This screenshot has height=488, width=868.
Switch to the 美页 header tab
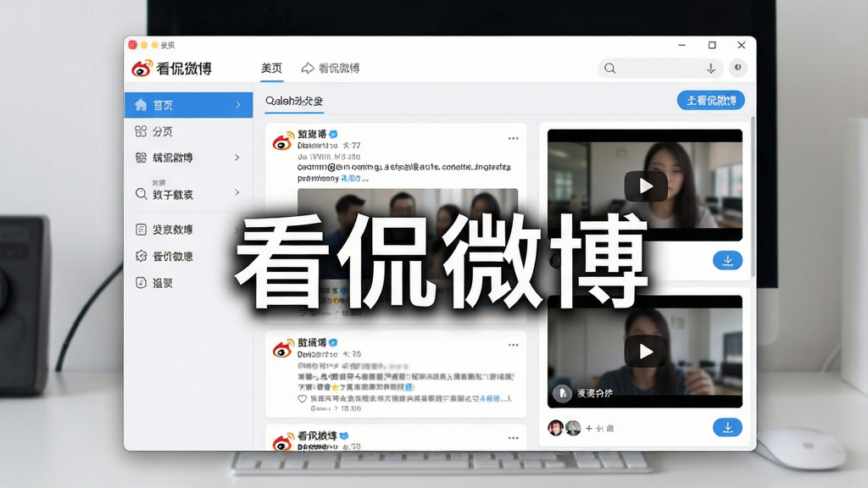click(272, 68)
